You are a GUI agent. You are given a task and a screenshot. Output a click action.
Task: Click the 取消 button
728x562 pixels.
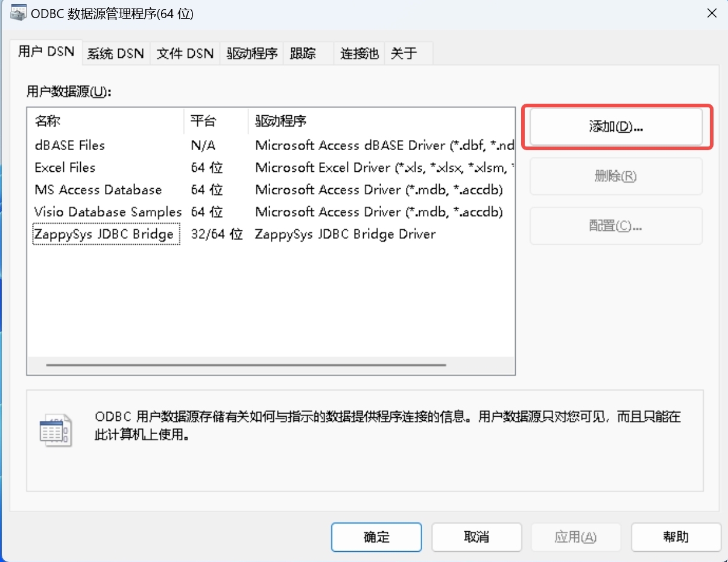pos(476,537)
